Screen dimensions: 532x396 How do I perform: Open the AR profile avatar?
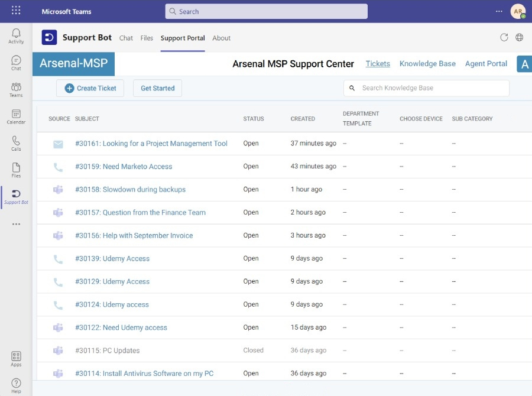point(518,11)
